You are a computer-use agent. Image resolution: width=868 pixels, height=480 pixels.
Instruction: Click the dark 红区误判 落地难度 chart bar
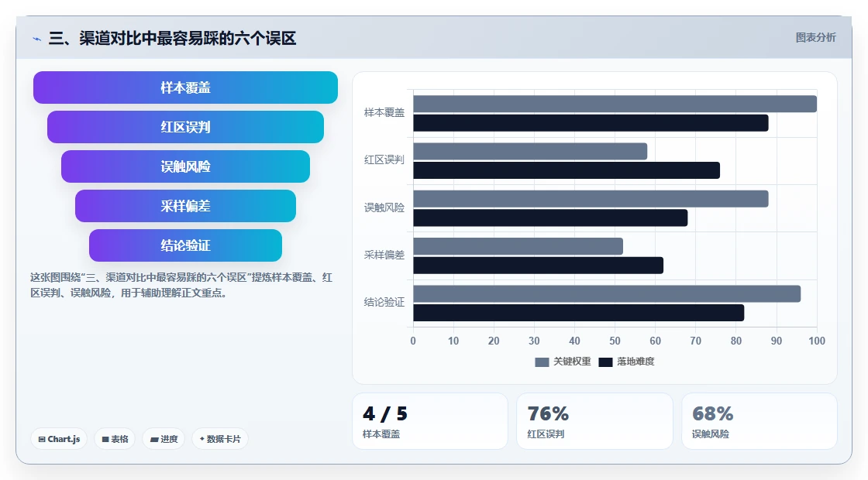coord(567,170)
